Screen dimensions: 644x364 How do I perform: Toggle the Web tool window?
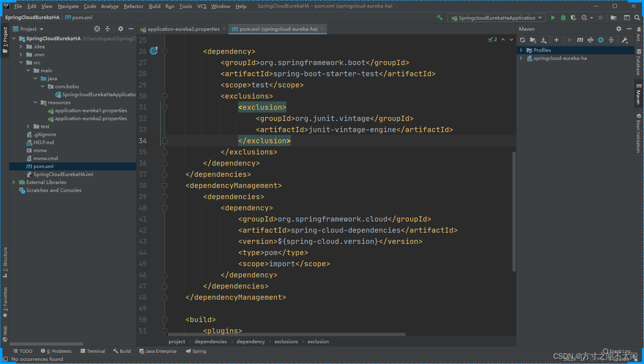(x=5, y=334)
